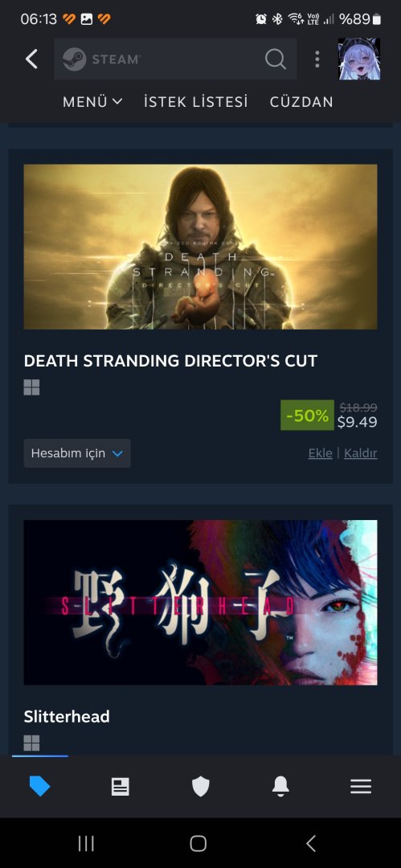
Task: Focus the Steam search input field
Action: point(175,59)
